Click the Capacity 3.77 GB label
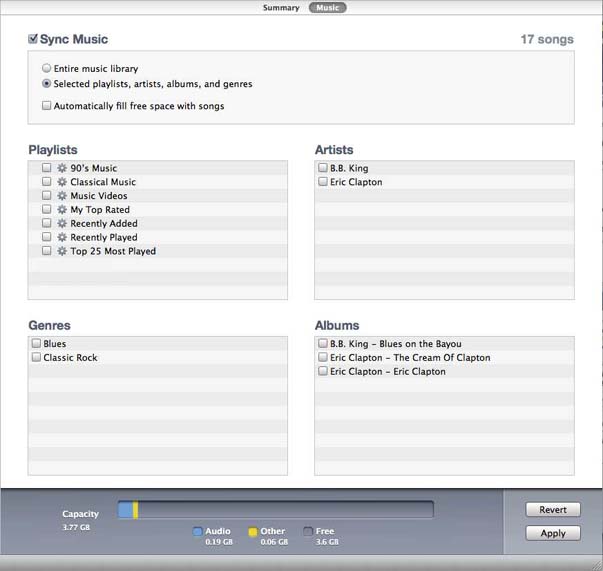This screenshot has width=603, height=571. point(80,520)
